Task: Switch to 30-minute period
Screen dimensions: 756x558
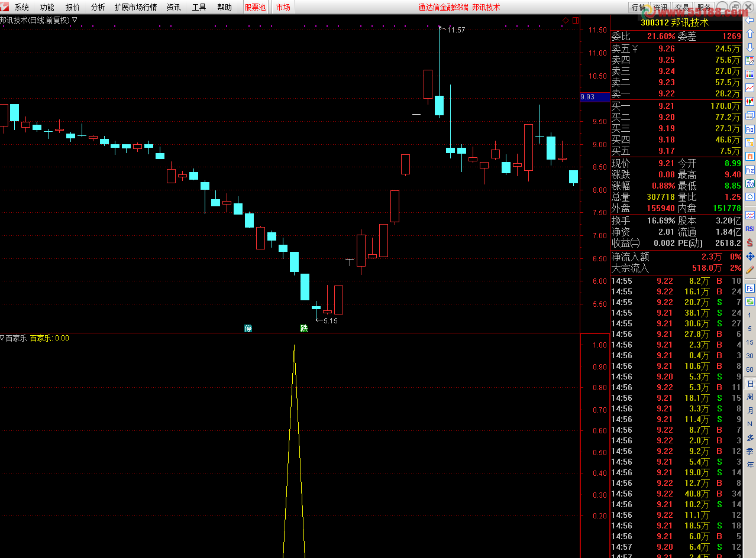Action: point(749,356)
